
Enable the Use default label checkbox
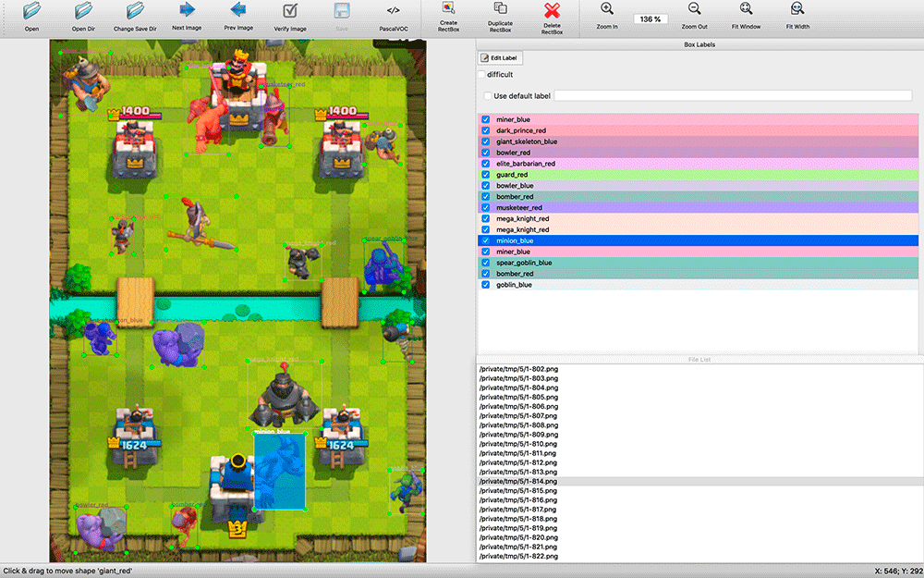(x=487, y=95)
